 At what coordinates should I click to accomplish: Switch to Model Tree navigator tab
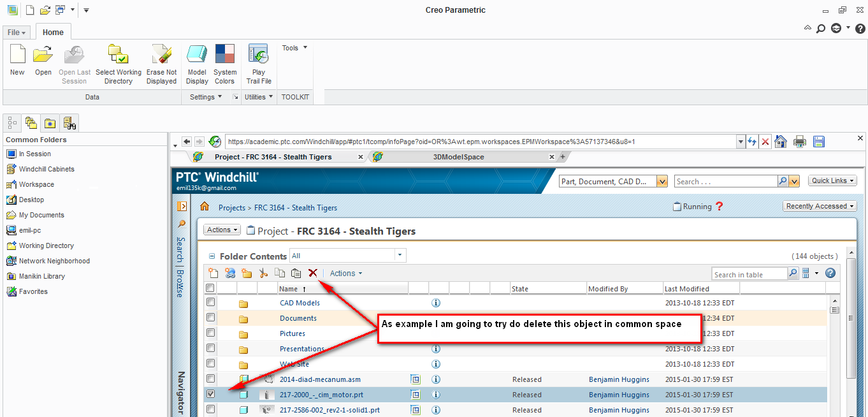pos(13,122)
